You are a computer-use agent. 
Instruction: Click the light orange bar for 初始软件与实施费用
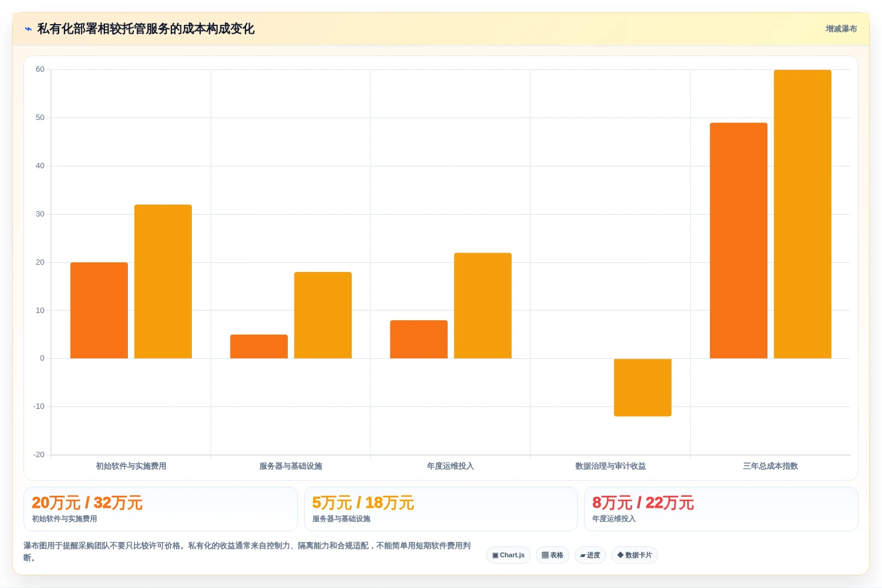(163, 282)
